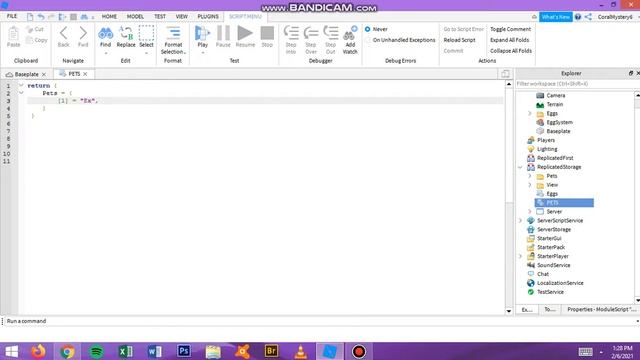The width and height of the screenshot is (640, 360).
Task: Expand the Pets folder in Explorer
Action: point(530,176)
